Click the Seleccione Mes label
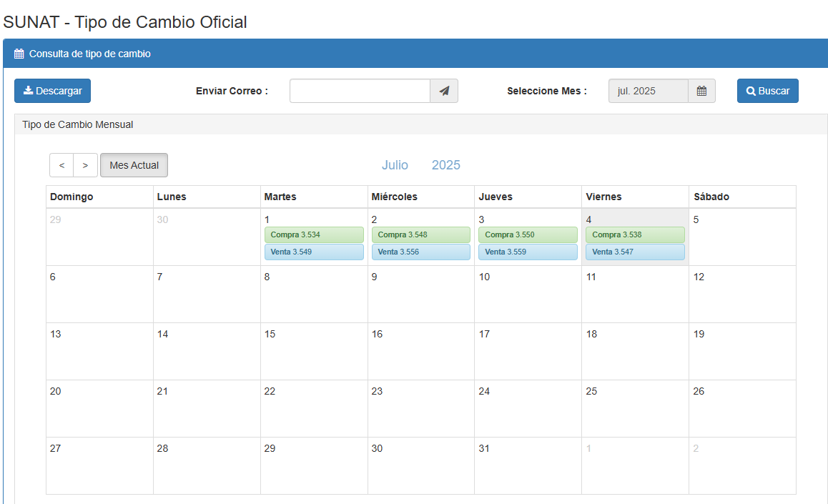The image size is (828, 504). pos(547,91)
